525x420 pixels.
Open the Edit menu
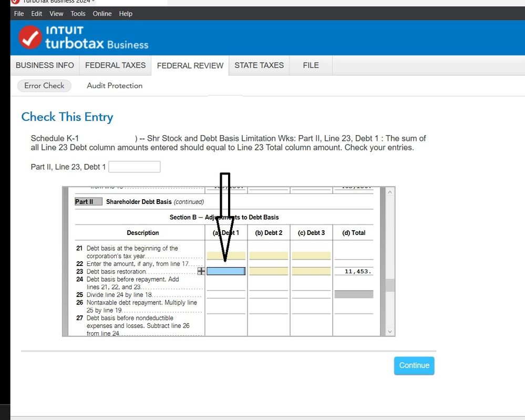[36, 14]
